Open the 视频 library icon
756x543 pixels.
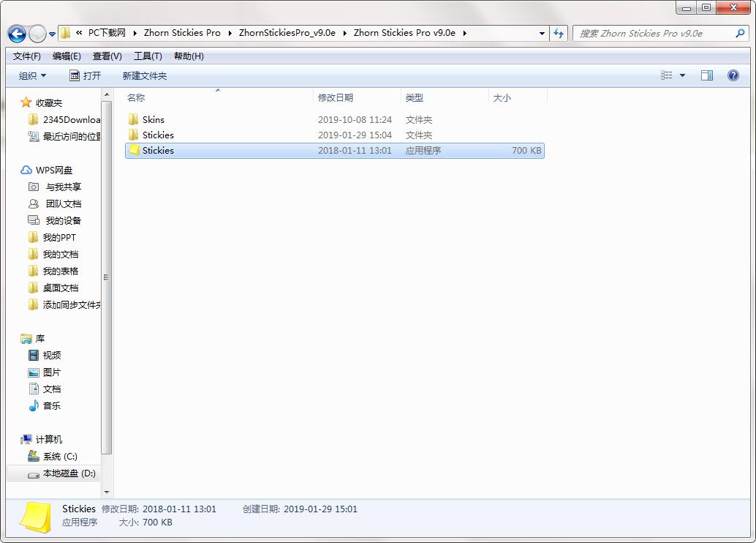coord(34,355)
